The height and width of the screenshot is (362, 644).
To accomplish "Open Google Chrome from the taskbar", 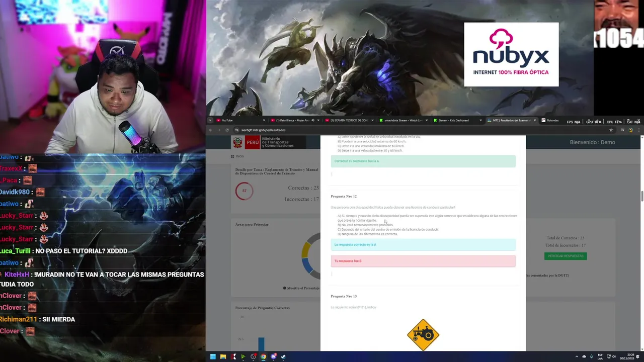I will tap(263, 356).
